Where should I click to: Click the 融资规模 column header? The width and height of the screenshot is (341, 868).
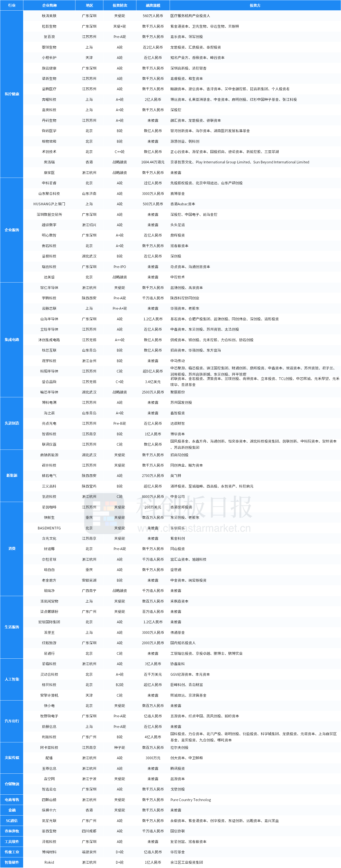153,5
